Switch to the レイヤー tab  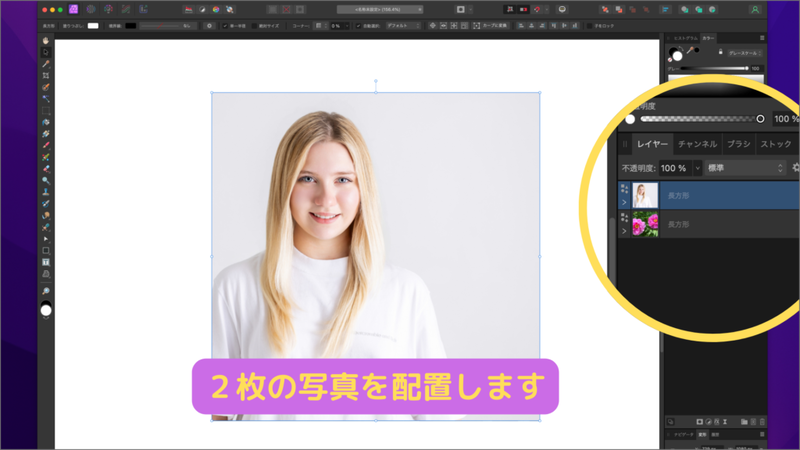[652, 144]
